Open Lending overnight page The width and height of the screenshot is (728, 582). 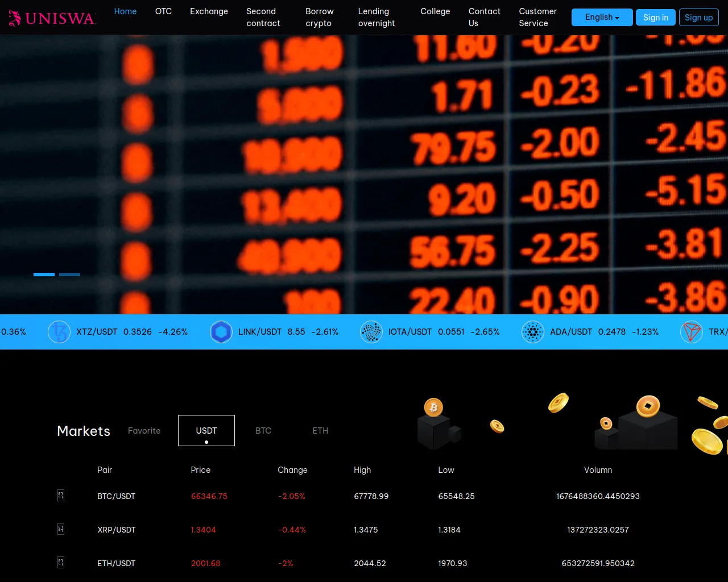[377, 18]
